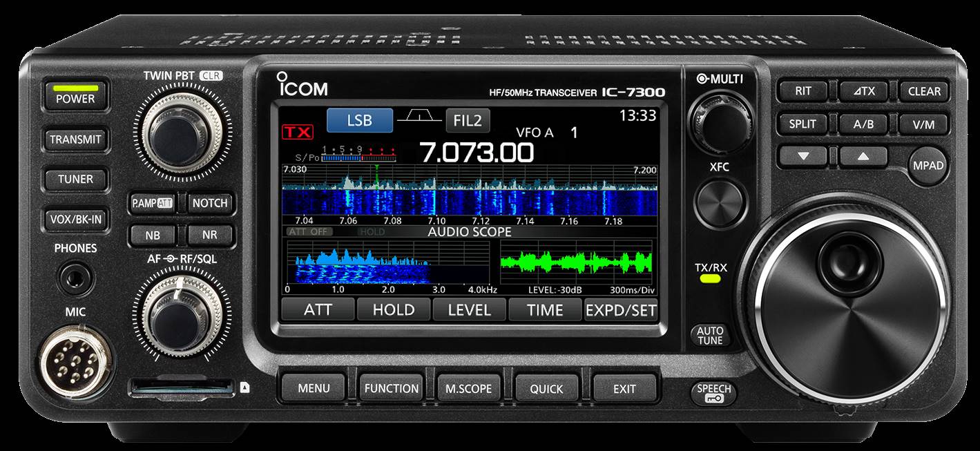Click the AF RF/SQL knob
Image resolution: width=980 pixels, height=451 pixels.
(182, 316)
